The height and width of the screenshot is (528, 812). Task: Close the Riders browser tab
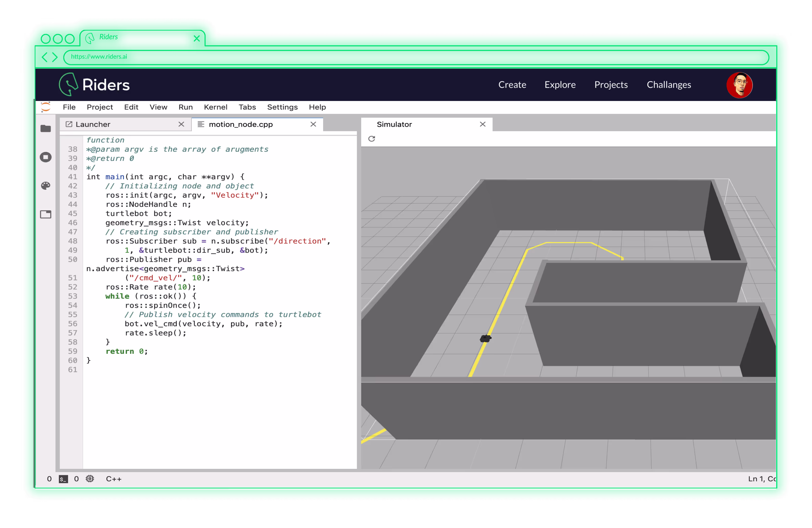pos(197,38)
